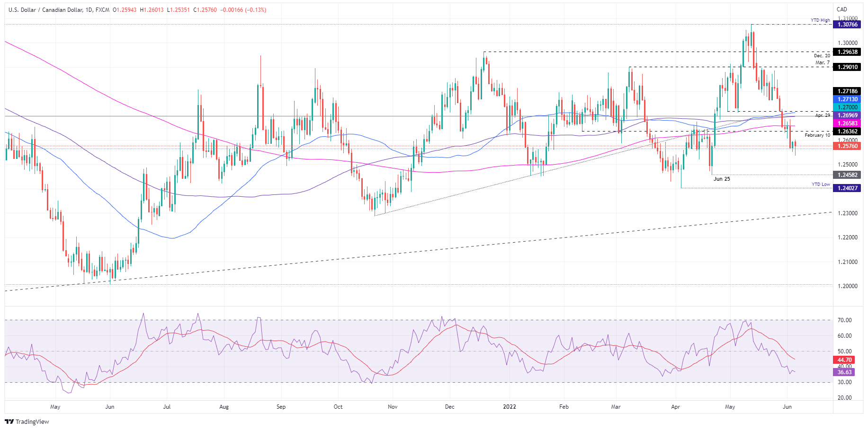Click the 1.21000 axis value
The height and width of the screenshot is (430, 868).
point(847,262)
